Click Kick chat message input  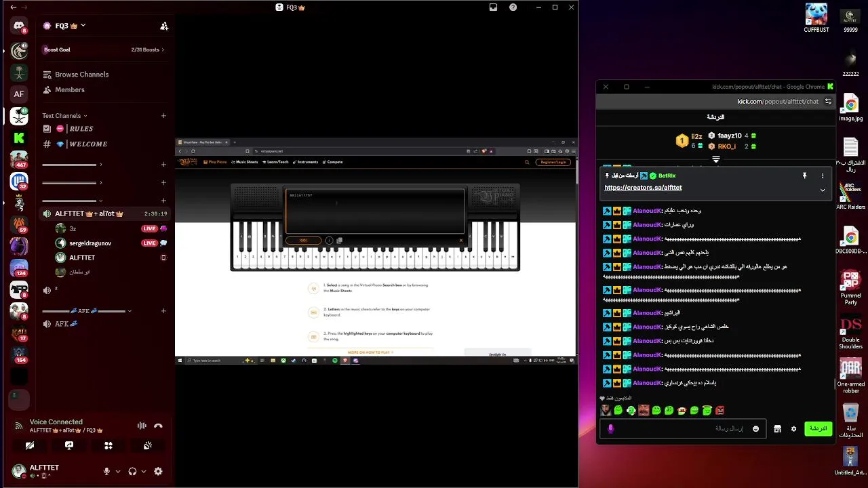682,428
